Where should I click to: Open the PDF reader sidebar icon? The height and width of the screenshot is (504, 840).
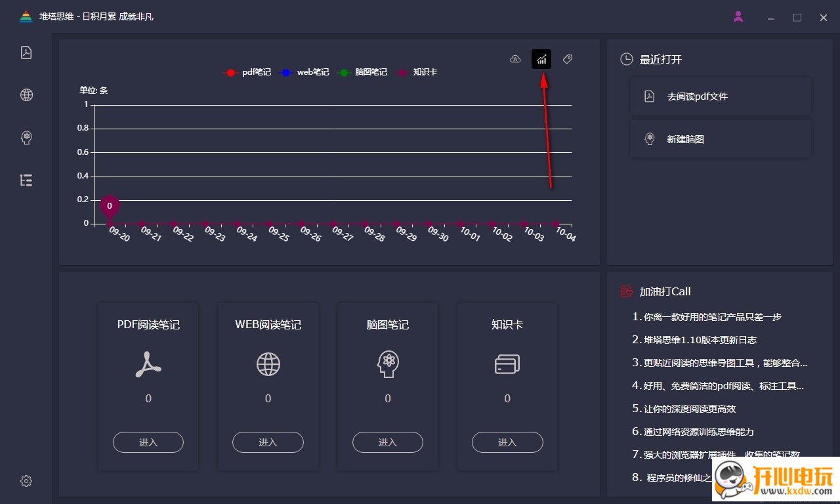coord(26,52)
